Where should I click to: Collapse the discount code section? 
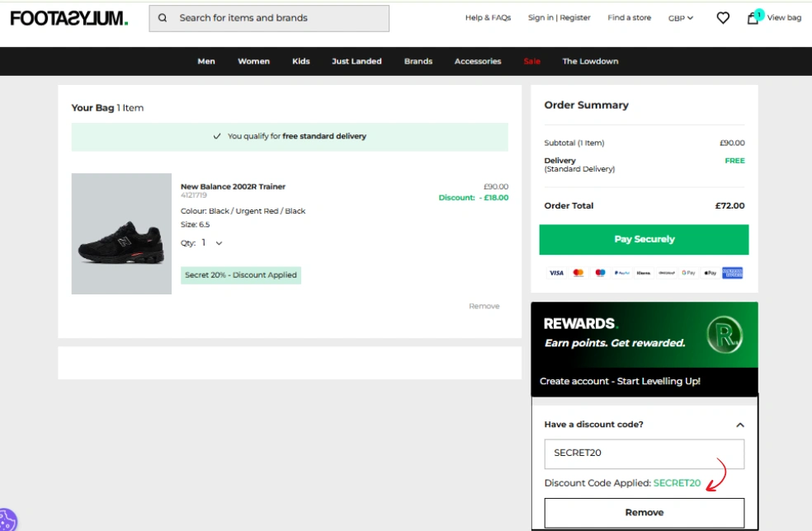pyautogui.click(x=739, y=425)
